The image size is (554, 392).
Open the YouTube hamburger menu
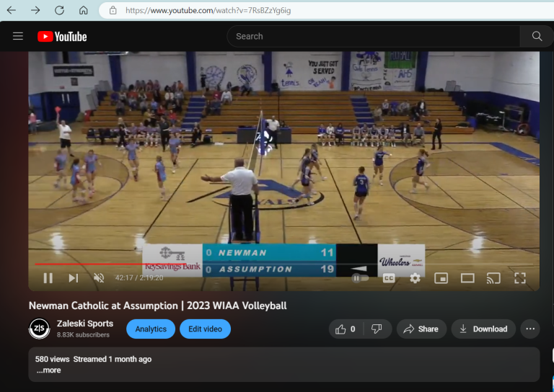tap(18, 36)
